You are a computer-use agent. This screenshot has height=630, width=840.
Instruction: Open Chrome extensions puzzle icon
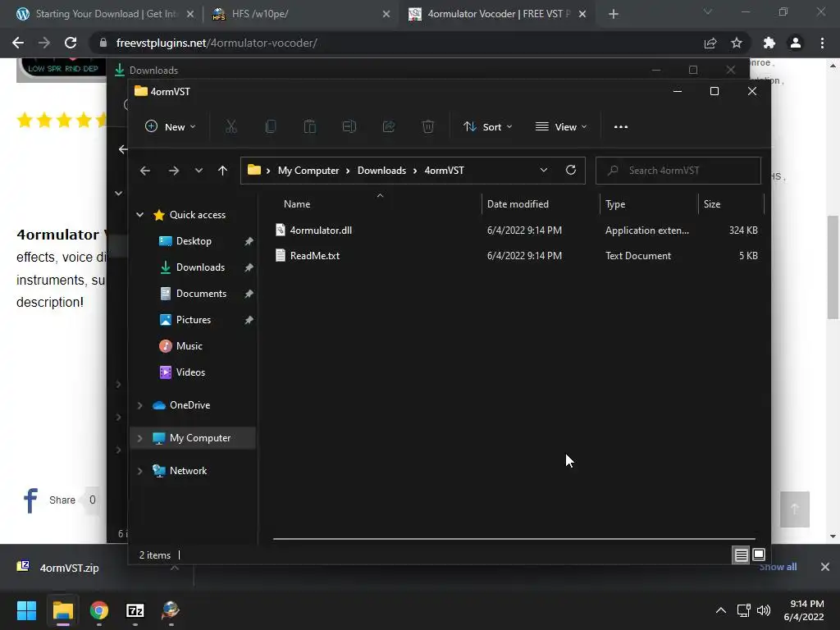769,43
